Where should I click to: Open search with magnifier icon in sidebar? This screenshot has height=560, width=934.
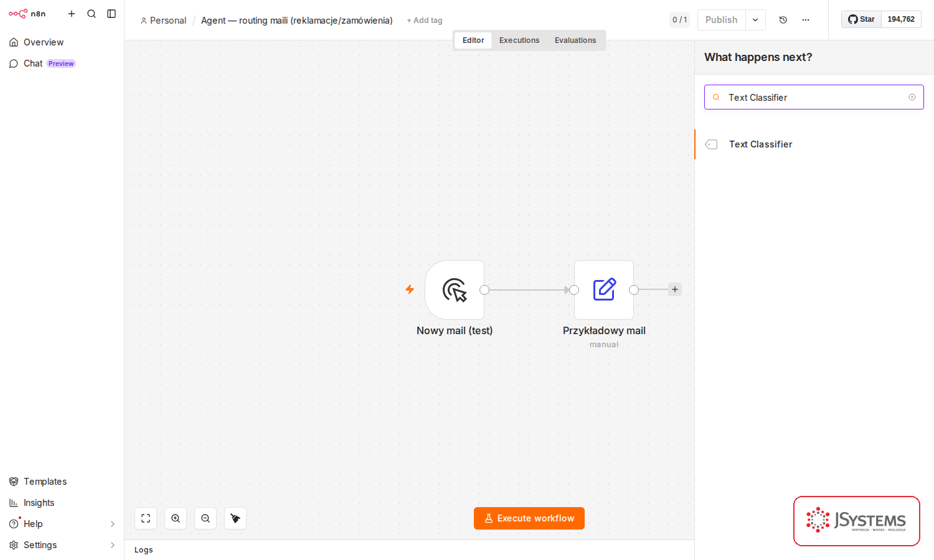(92, 14)
